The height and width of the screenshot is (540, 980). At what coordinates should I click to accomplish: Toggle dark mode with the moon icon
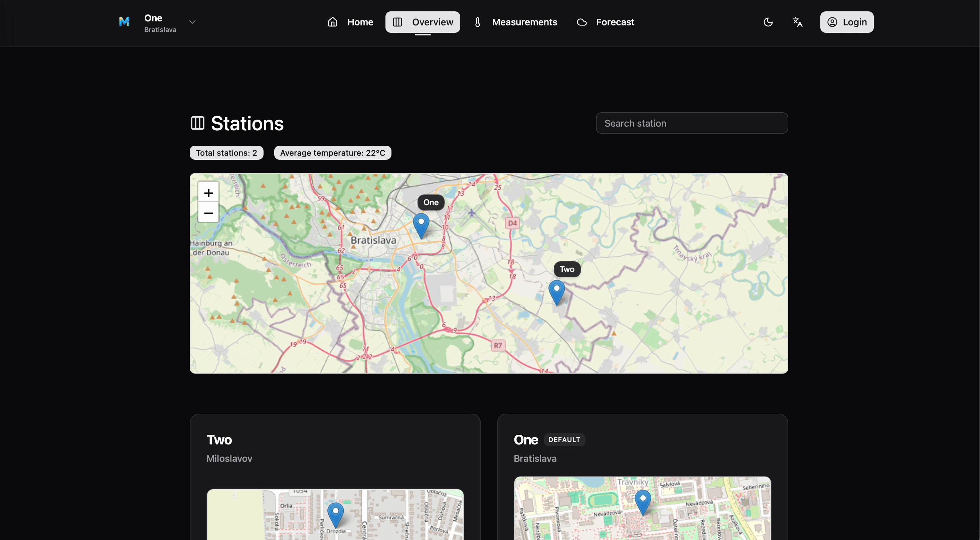768,22
